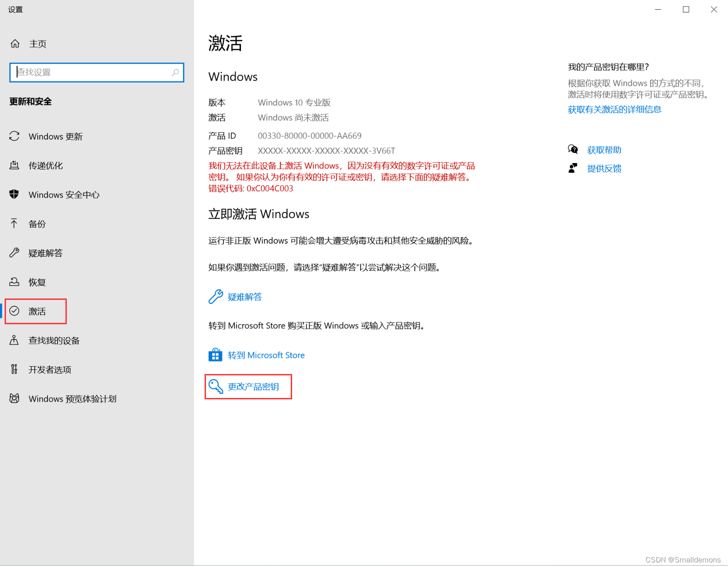The width and height of the screenshot is (728, 567).
Task: Click the 获取帮助 chat bubble icon
Action: pos(573,149)
